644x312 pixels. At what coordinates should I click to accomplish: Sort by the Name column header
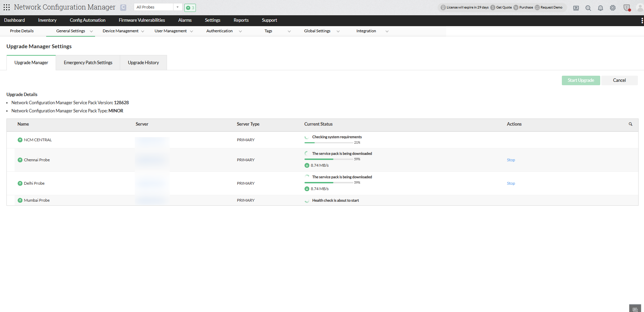[x=23, y=124]
